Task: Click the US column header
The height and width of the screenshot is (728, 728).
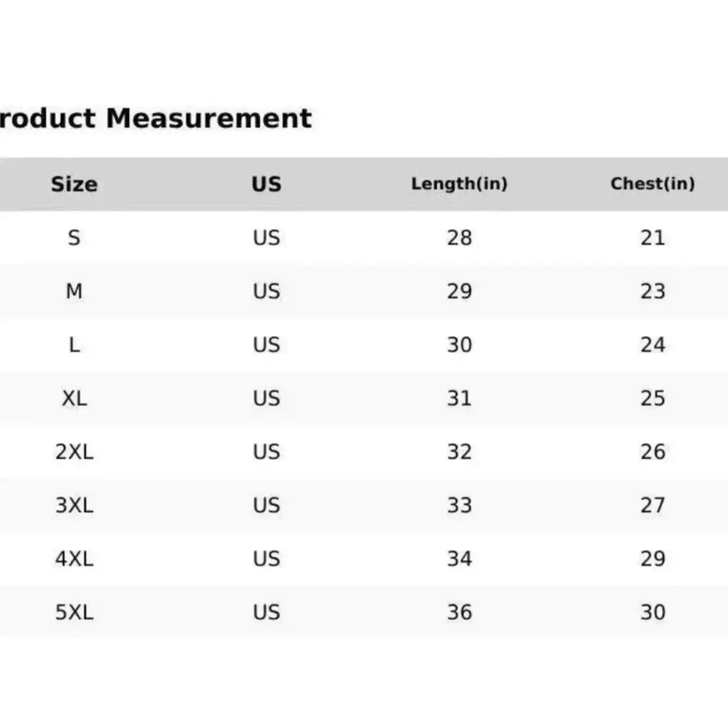Action: 266,184
